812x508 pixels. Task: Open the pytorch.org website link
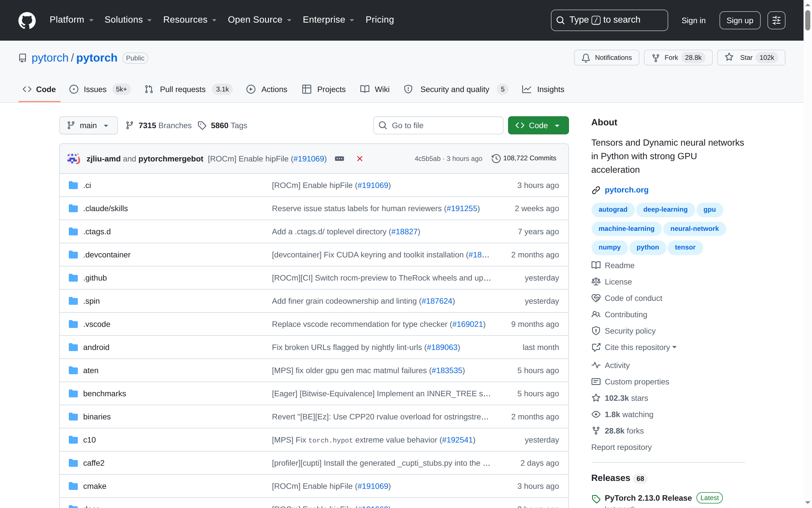point(626,190)
